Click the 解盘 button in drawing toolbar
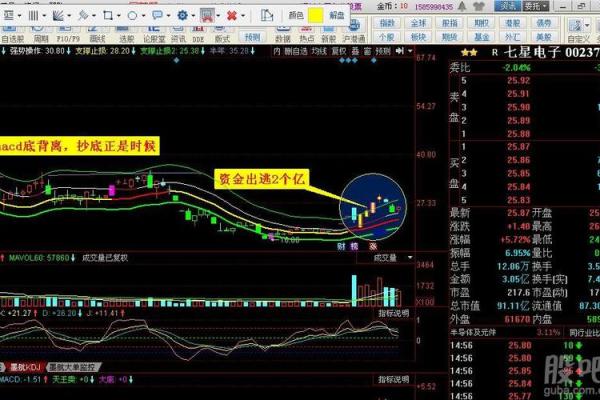The width and height of the screenshot is (600, 400). click(337, 15)
